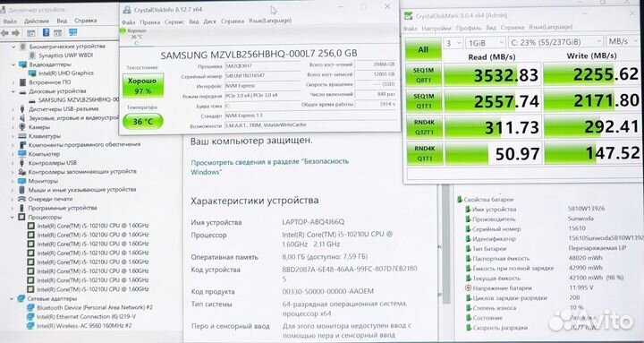Click the LAPTOP-ABQ4J66Q device name text

[x=313, y=222]
